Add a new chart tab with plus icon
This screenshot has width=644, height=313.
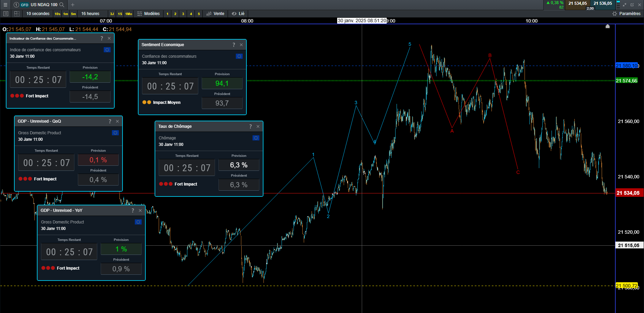[73, 5]
